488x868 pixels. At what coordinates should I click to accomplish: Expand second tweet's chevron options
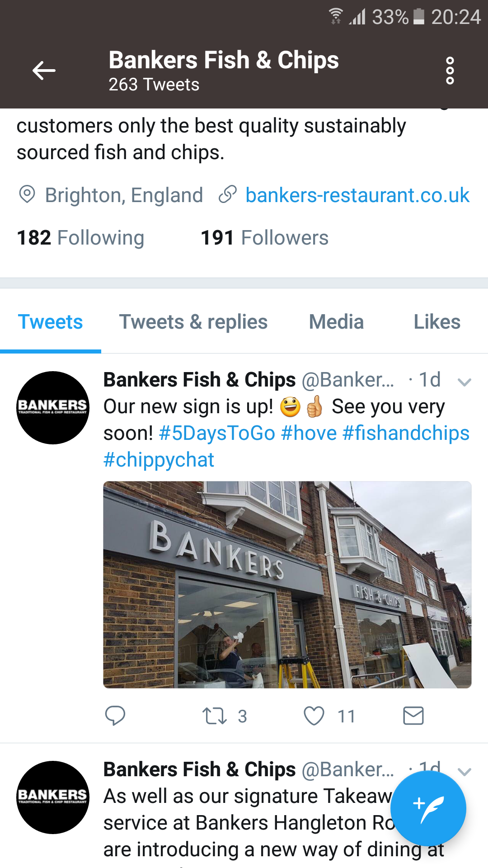[465, 771]
